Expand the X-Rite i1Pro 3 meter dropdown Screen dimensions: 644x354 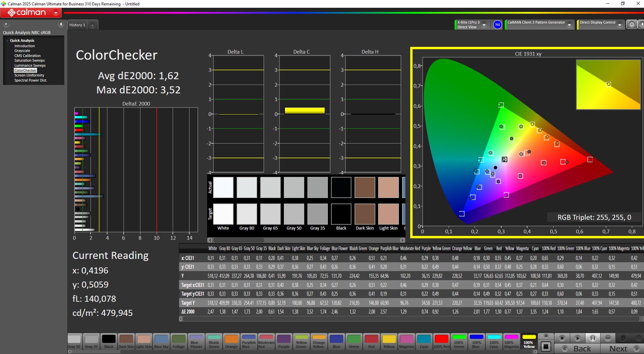(484, 25)
